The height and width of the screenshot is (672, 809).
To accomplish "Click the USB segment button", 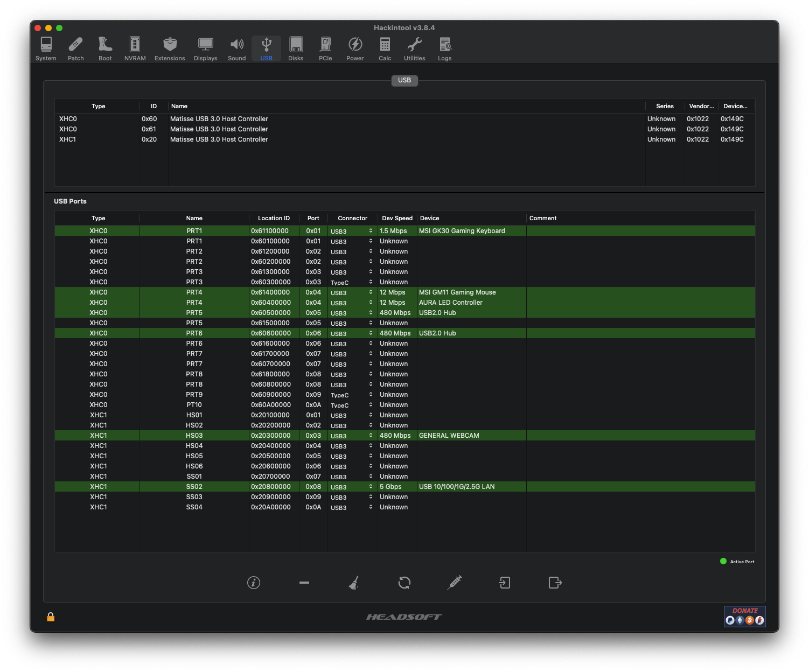I will [x=404, y=80].
